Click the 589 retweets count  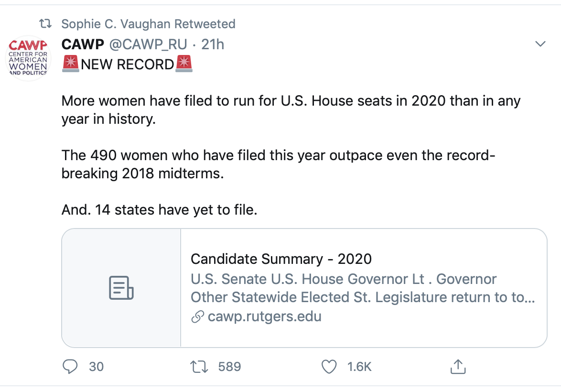[x=229, y=367]
